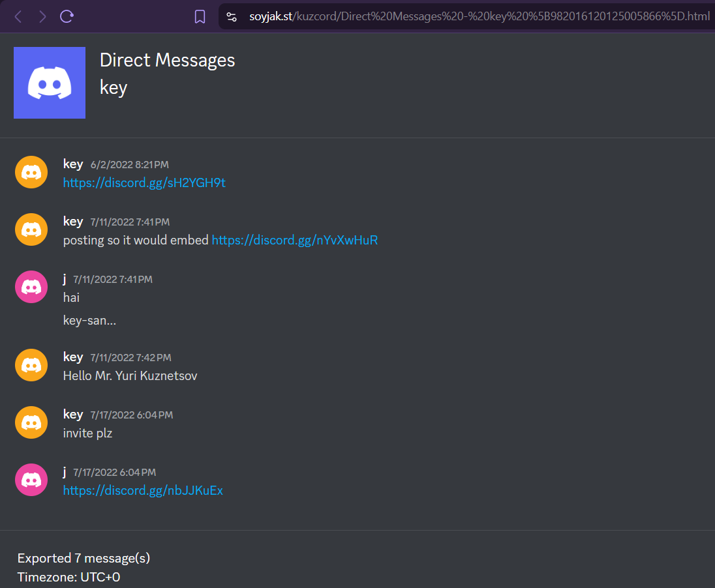Click key's avatar on the 6/2/2022 message
Viewport: 715px width, 588px height.
click(31, 172)
